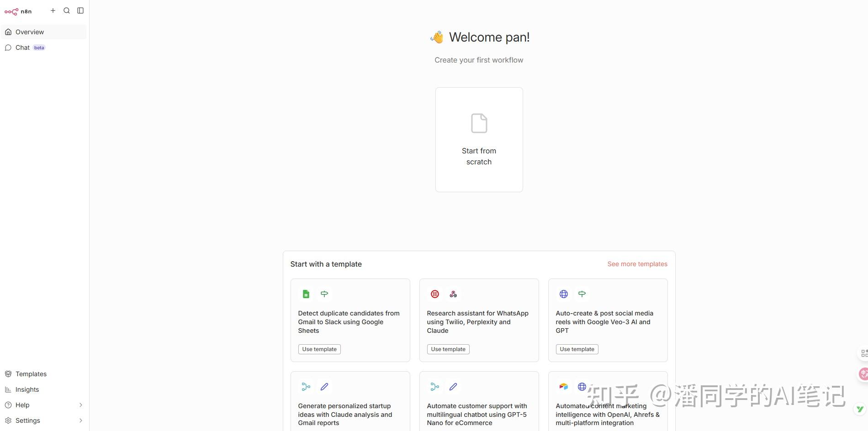Click the Welcome pan! heading
Image resolution: width=868 pixels, height=431 pixels.
click(x=489, y=37)
